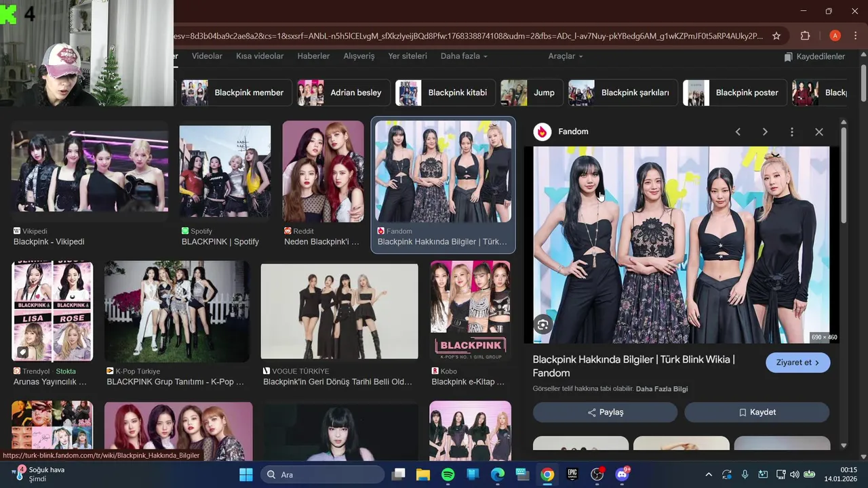The image size is (868, 488).
Task: Click the Fandom logo in preview panel
Action: tap(542, 132)
